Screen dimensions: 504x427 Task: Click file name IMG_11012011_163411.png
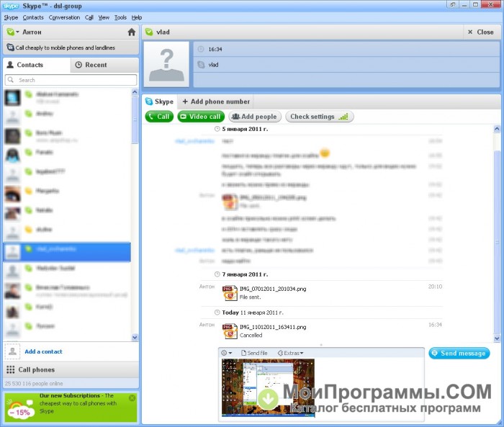[x=273, y=327]
